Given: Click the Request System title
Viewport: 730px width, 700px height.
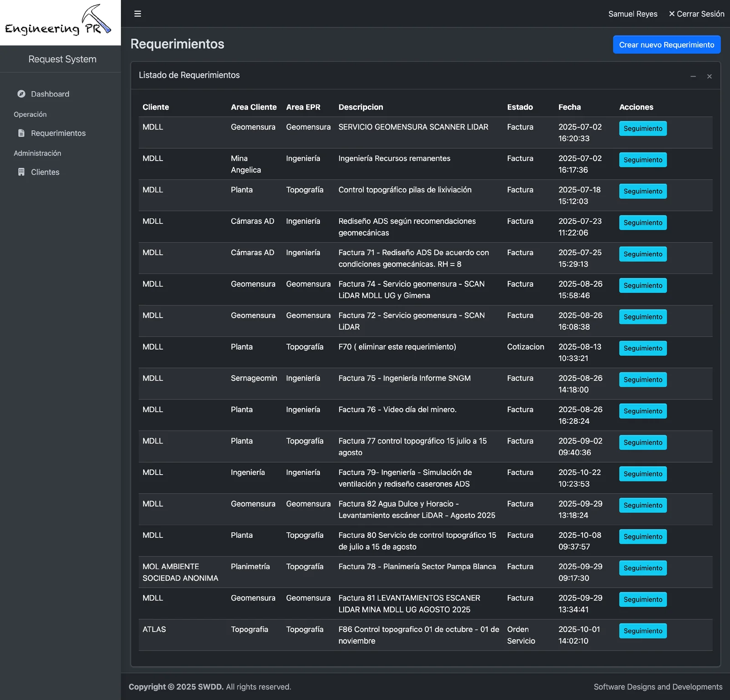Looking at the screenshot, I should point(62,59).
